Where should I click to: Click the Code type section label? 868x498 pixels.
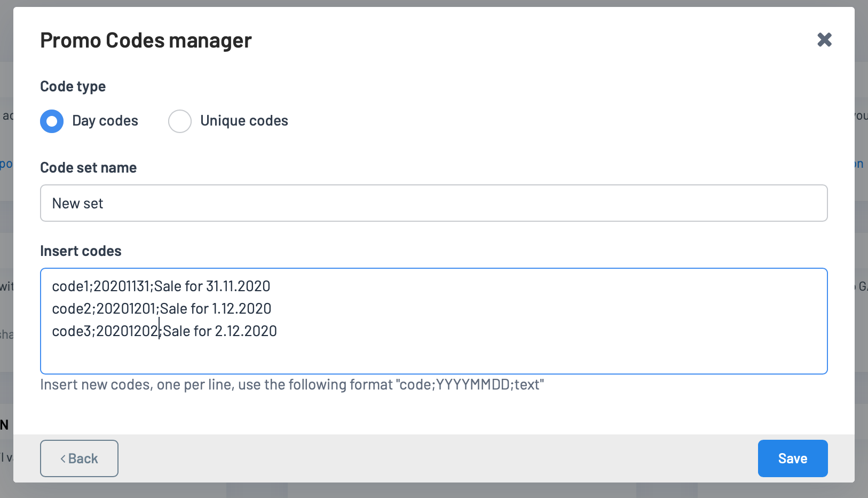(x=73, y=87)
